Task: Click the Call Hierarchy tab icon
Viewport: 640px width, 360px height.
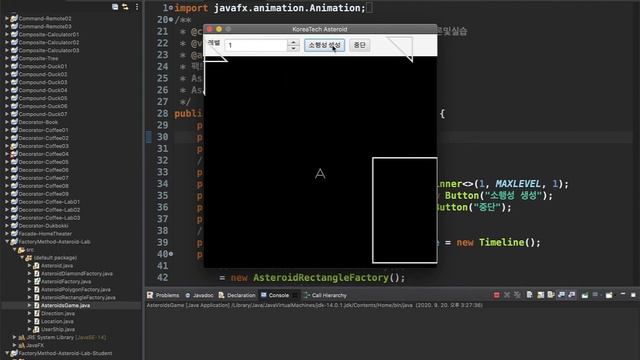Action: click(307, 295)
